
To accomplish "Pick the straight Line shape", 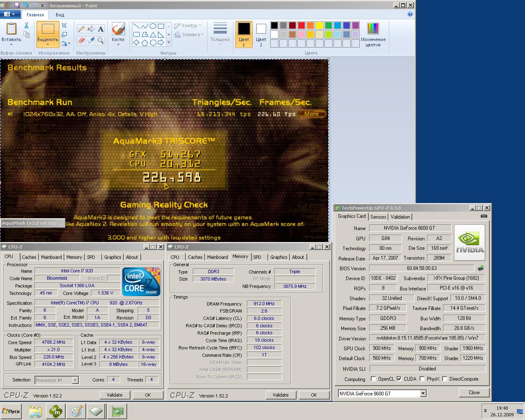I will pyautogui.click(x=137, y=26).
